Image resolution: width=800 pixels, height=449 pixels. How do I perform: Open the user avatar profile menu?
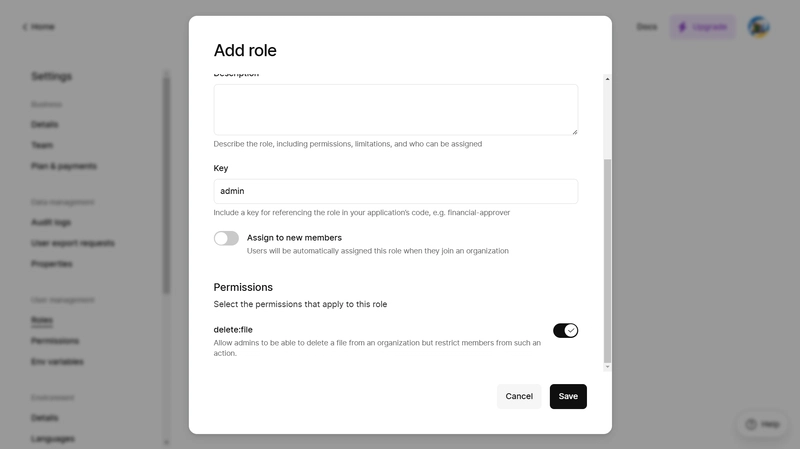click(759, 27)
